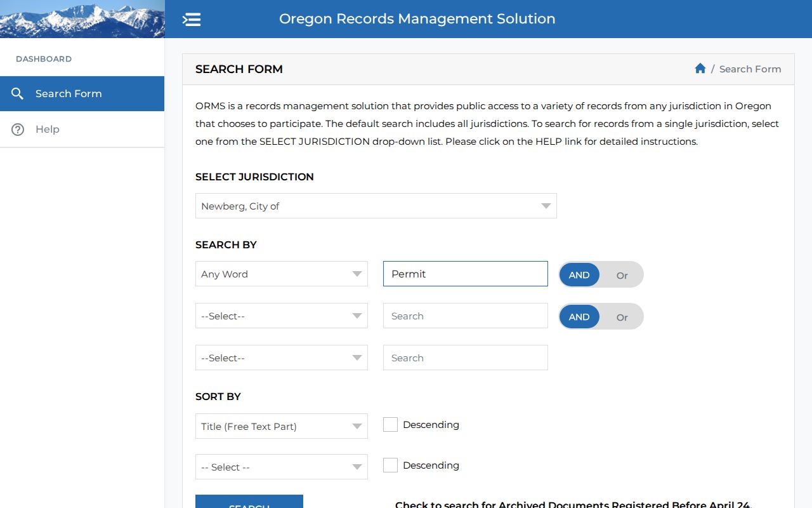Click the blue SEARCH button
Screen dimensions: 812x508
[x=249, y=502]
